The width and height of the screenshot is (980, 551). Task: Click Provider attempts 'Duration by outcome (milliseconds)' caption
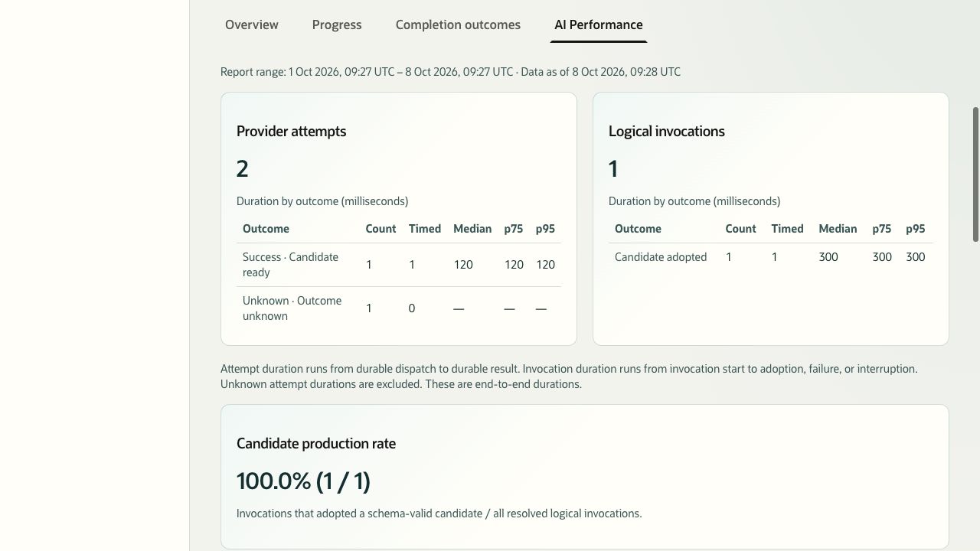coord(322,201)
